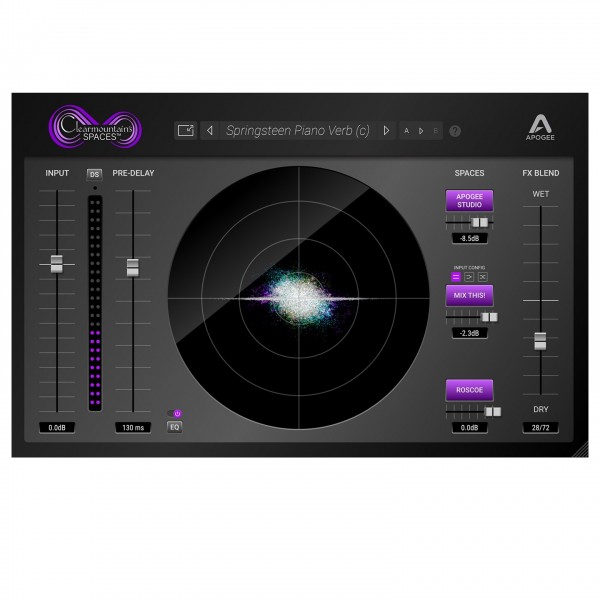Click the circular reverb visualizer display
This screenshot has width=600, height=600.
pyautogui.click(x=298, y=298)
